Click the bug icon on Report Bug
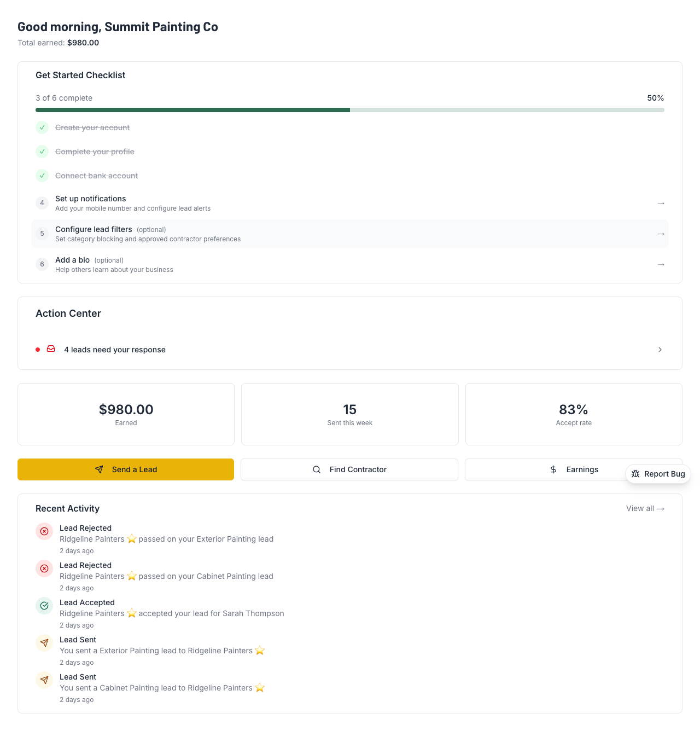The height and width of the screenshot is (731, 700). pos(635,474)
